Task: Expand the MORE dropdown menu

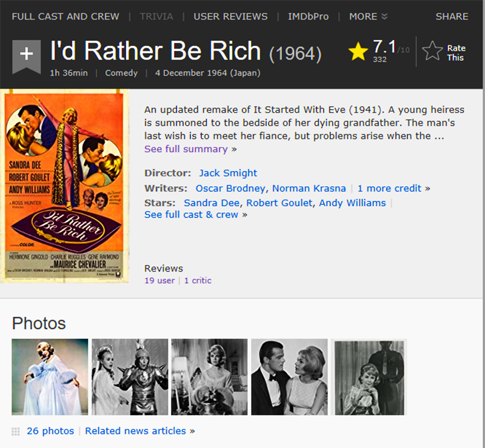Action: [x=368, y=16]
